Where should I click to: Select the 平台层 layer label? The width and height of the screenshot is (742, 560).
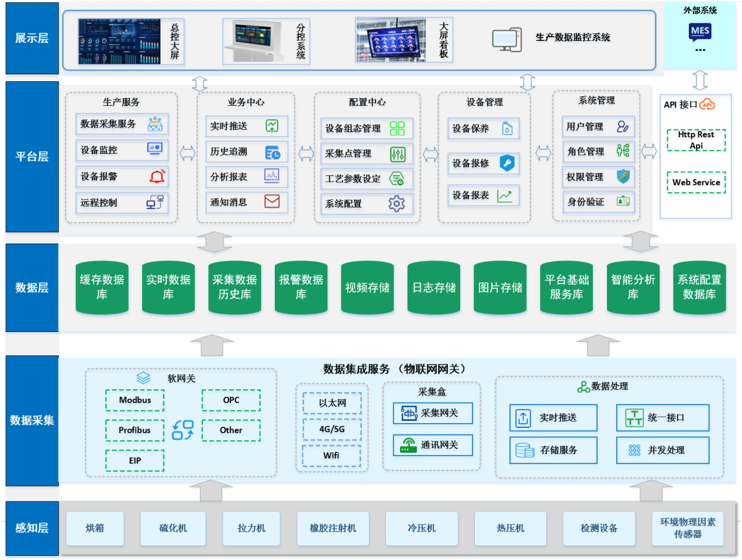(32, 157)
